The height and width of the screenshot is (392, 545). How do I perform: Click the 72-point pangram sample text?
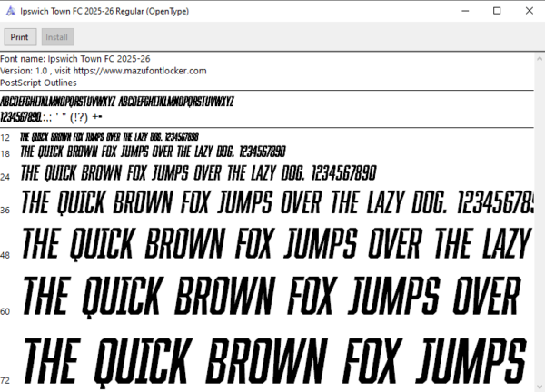[x=274, y=362]
